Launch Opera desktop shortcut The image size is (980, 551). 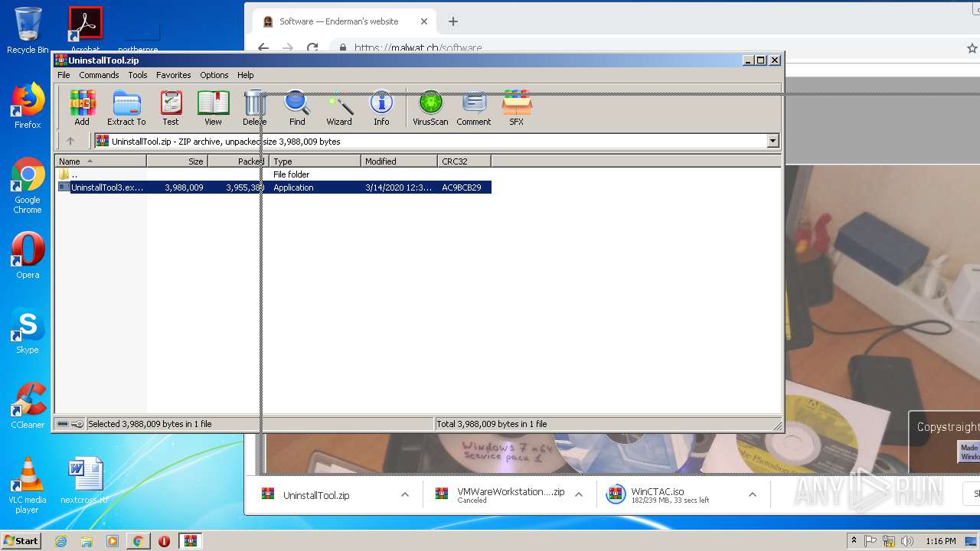[x=28, y=256]
